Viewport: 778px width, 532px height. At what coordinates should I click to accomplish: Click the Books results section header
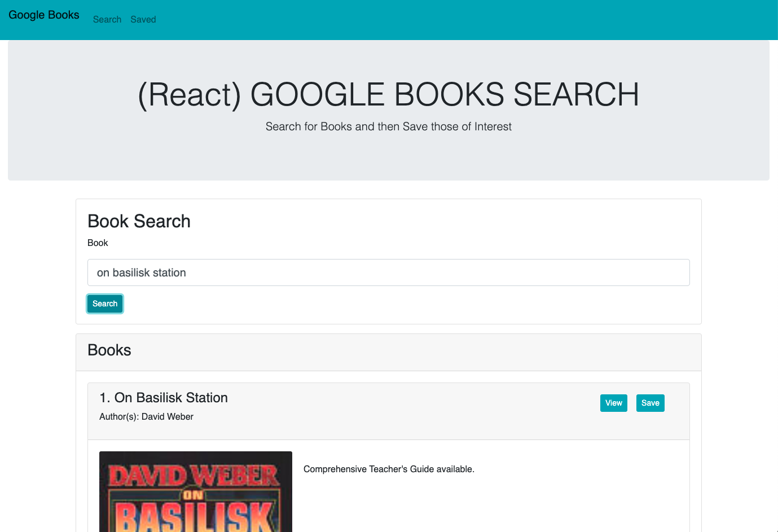(109, 350)
